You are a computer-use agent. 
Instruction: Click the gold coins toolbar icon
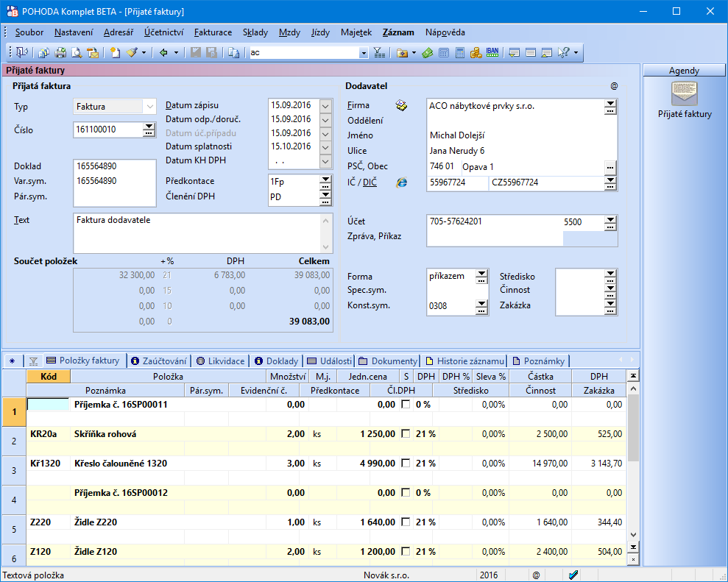click(x=476, y=52)
